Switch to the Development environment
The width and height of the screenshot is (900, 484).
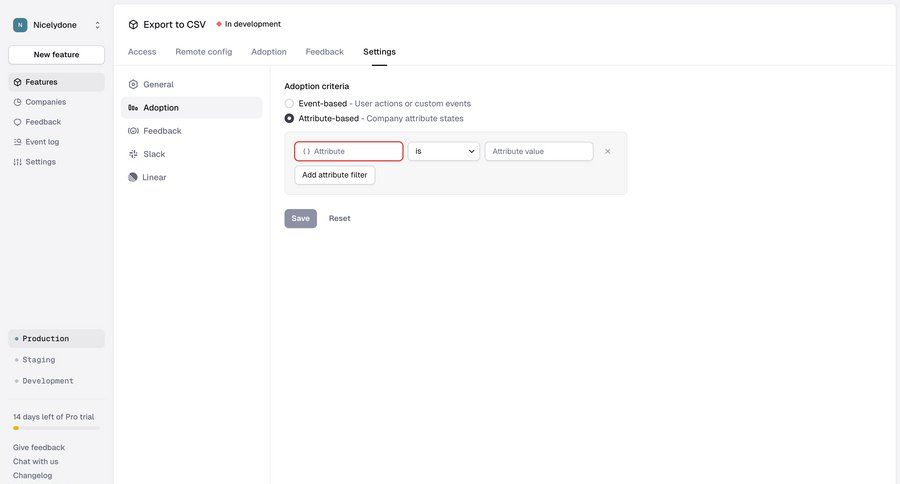[x=56, y=381]
